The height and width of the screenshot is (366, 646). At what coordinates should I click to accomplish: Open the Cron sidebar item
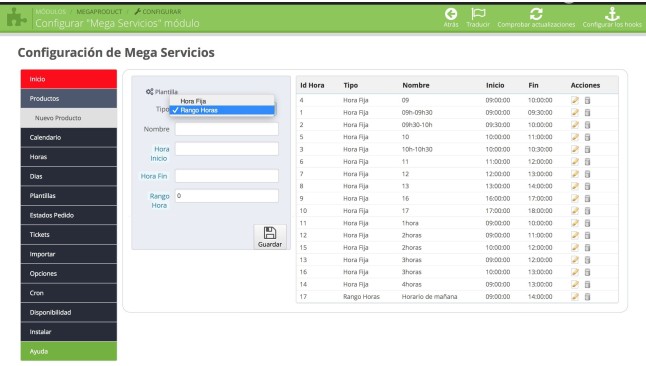(69, 293)
